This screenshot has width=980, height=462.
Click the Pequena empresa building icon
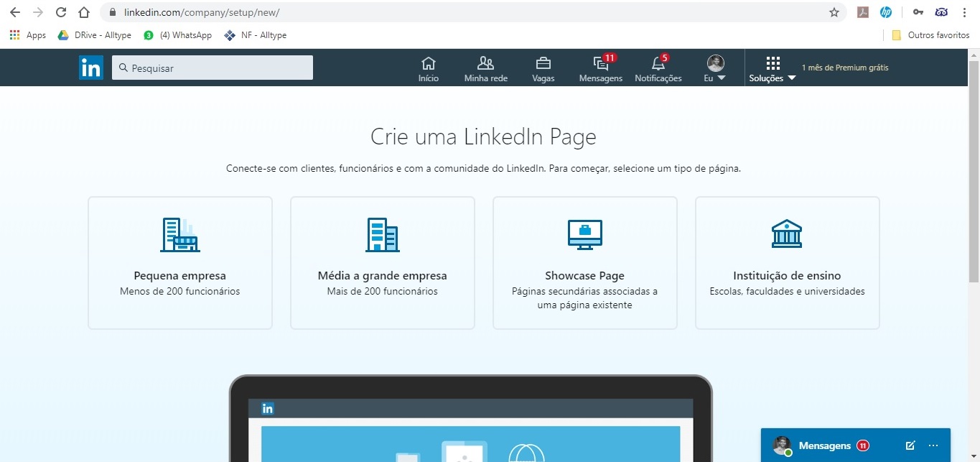point(179,235)
